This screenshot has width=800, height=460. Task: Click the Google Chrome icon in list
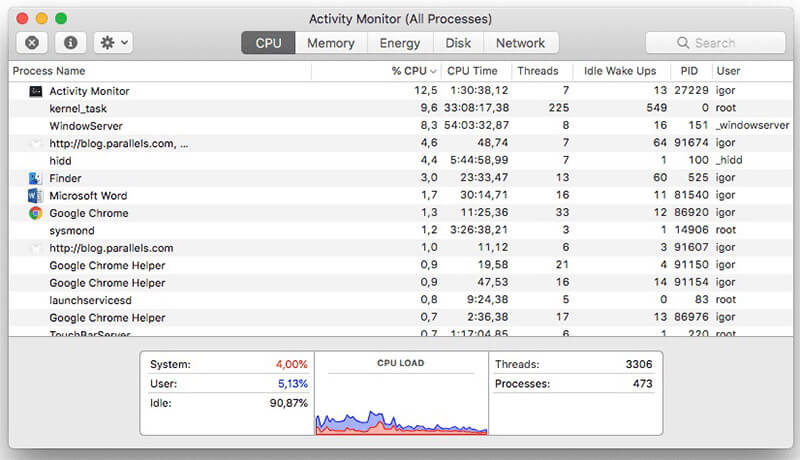pos(35,213)
